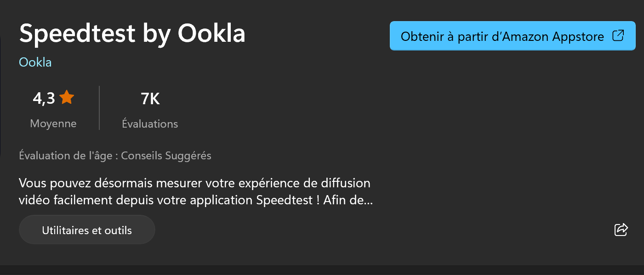Click the orange rating star
Viewport: 644px width, 275px height.
pyautogui.click(x=67, y=97)
